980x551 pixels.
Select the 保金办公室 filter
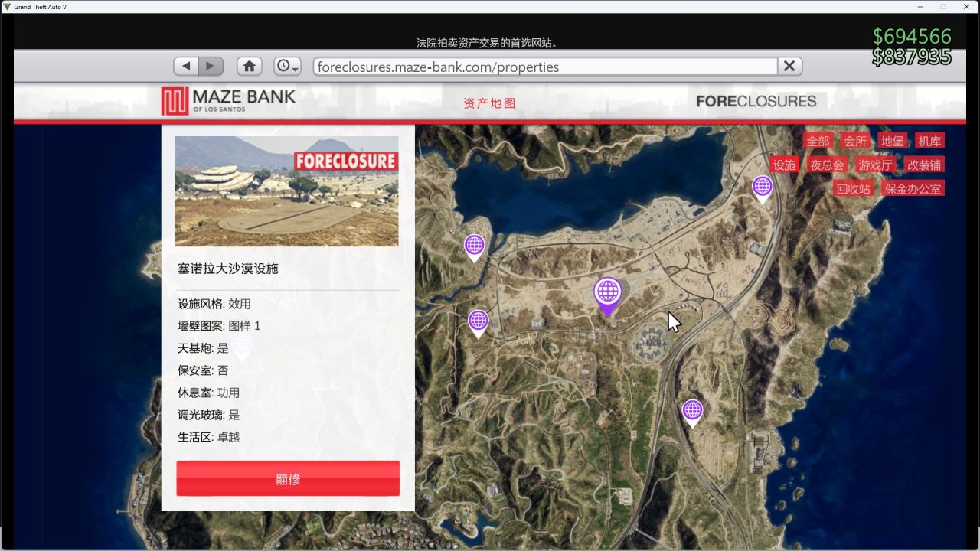point(913,188)
